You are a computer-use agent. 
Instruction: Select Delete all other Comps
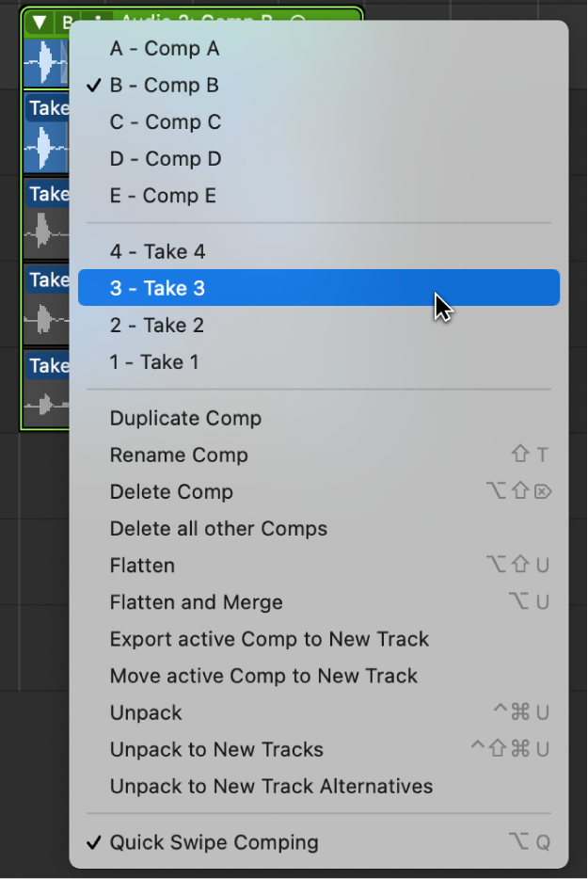[x=218, y=529]
